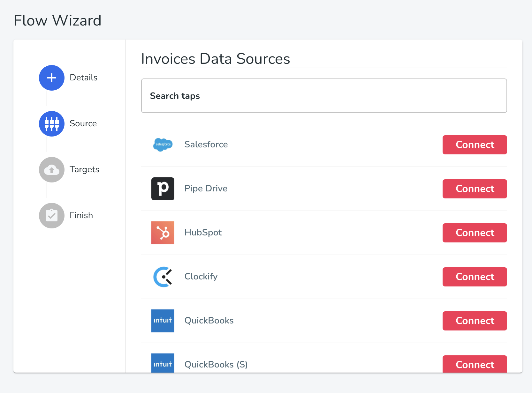This screenshot has height=393, width=532.
Task: Connect the Clockify data source
Action: point(475,277)
